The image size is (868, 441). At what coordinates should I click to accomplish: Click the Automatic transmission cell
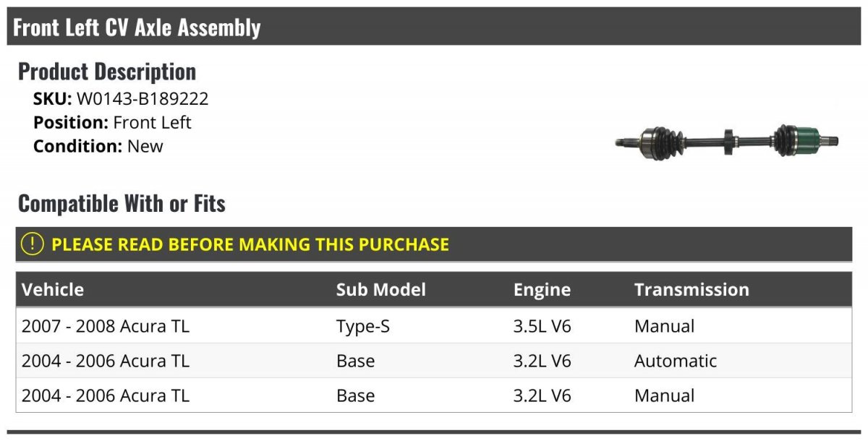[675, 361]
